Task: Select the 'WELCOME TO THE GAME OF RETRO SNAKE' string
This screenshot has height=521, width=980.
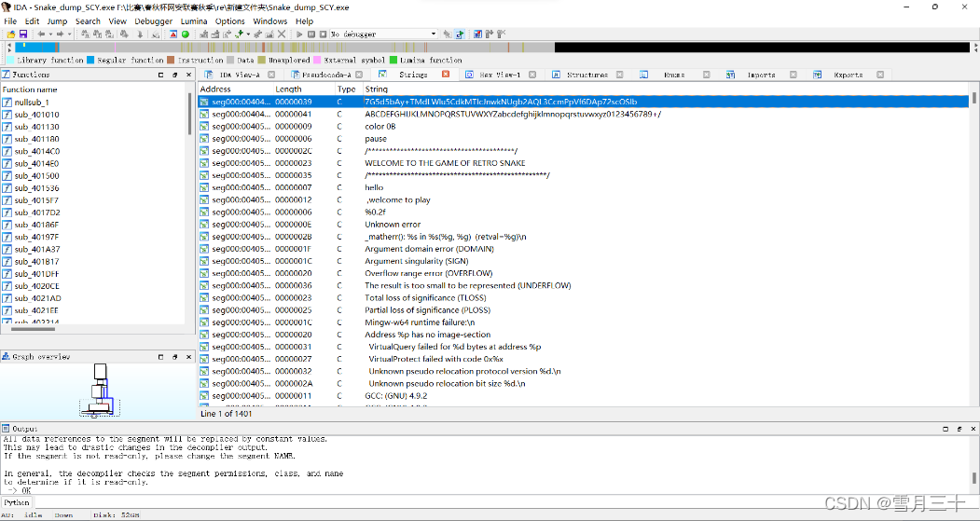Action: (584, 163)
